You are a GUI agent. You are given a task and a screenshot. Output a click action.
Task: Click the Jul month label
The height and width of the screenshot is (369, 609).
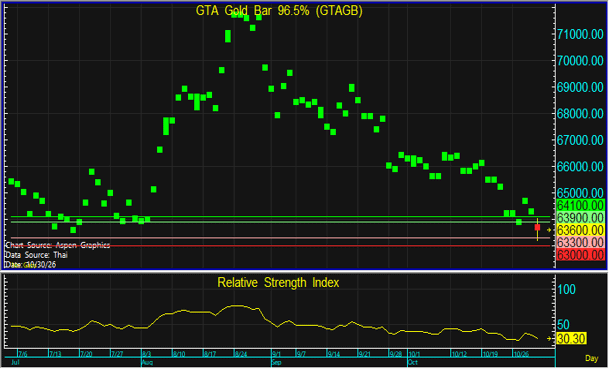16,362
